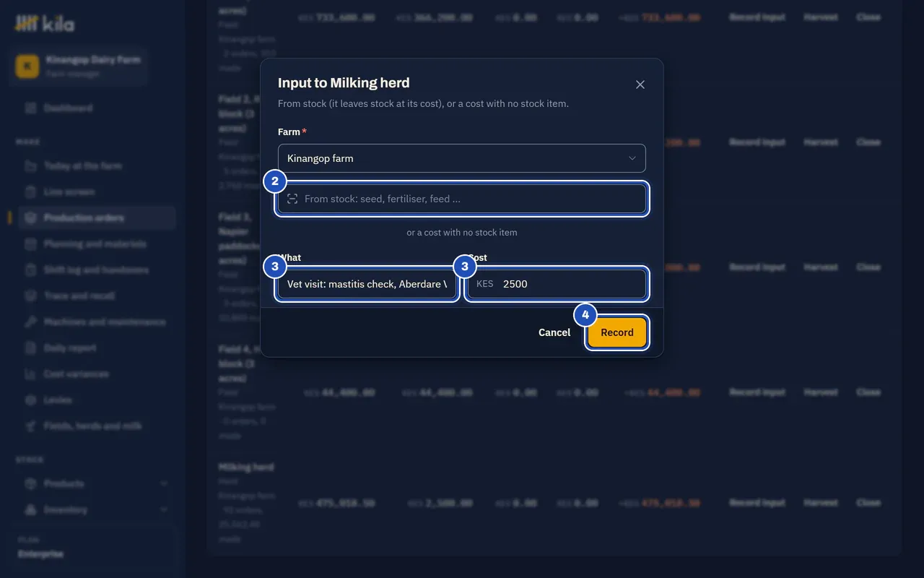The width and height of the screenshot is (924, 578).
Task: Open Planning and materials page
Action: (x=95, y=244)
